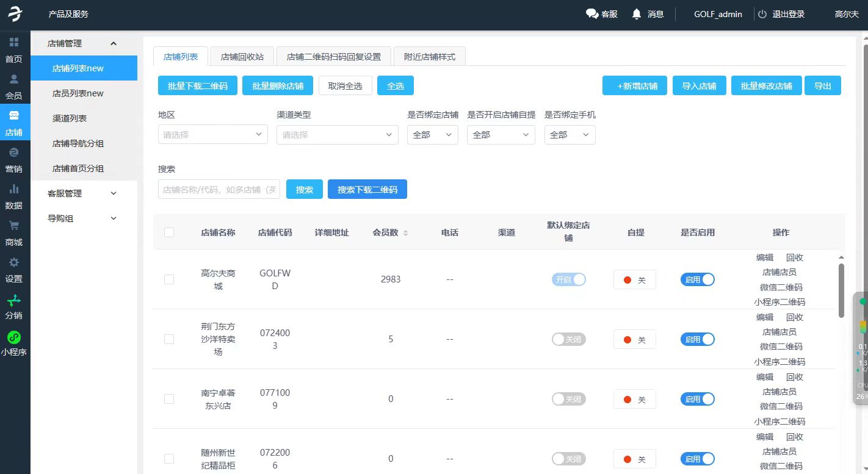Open 小程序 mini program icon
The image size is (868, 474).
click(x=14, y=337)
